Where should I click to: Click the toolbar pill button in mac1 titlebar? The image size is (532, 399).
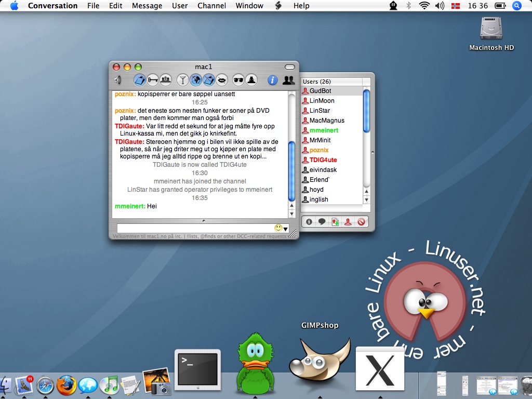(290, 67)
